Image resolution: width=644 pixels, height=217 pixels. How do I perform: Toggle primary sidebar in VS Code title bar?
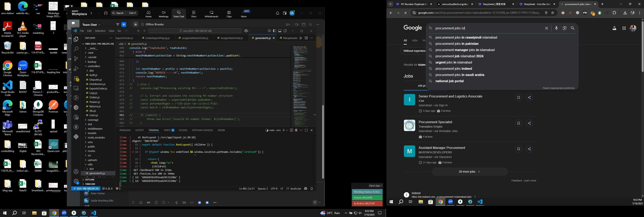[x=275, y=31]
